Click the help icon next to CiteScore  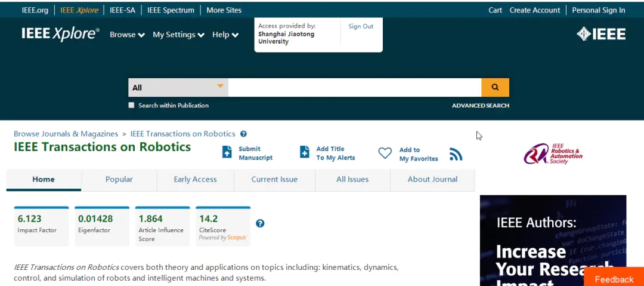(260, 223)
